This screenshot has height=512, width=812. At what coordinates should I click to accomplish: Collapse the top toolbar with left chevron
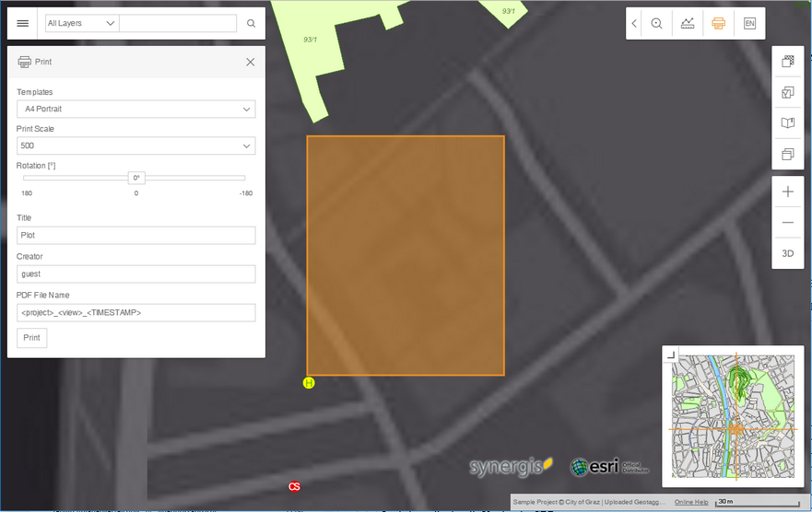click(x=634, y=23)
